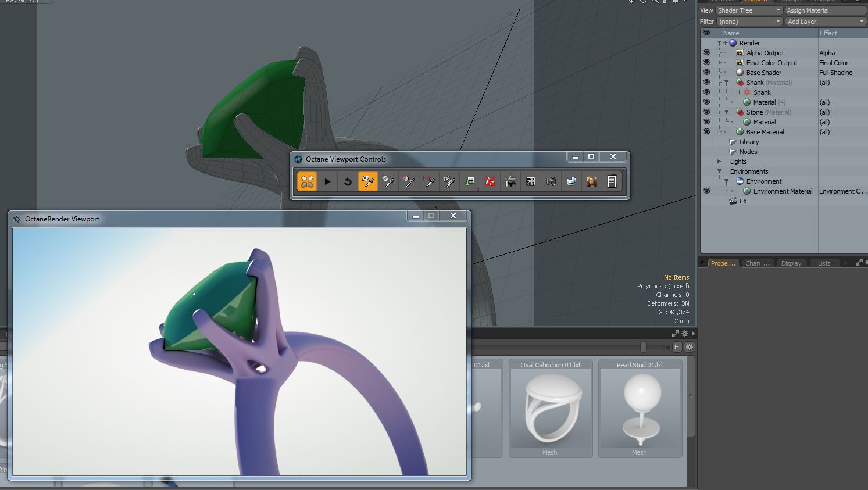Select the color wheel eyedropper tool
Viewport: 868px width, 490px height.
click(x=409, y=181)
